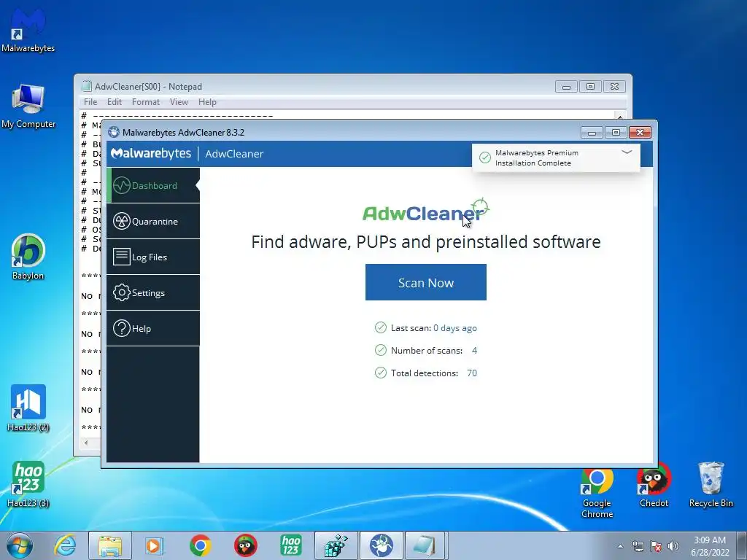Close the AdwCleaner window
The image size is (747, 560).
click(640, 133)
